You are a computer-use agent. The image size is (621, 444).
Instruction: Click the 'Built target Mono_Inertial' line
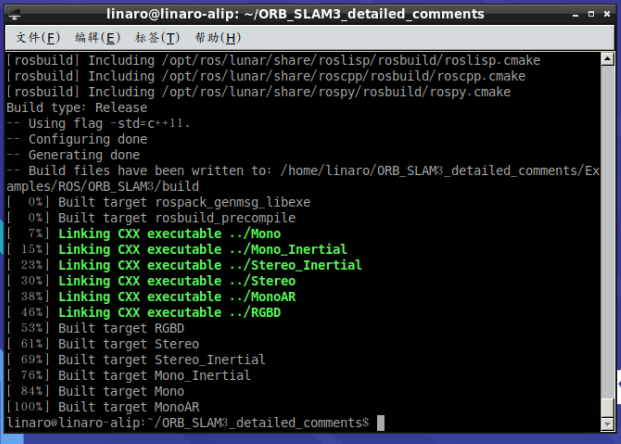coord(129,375)
